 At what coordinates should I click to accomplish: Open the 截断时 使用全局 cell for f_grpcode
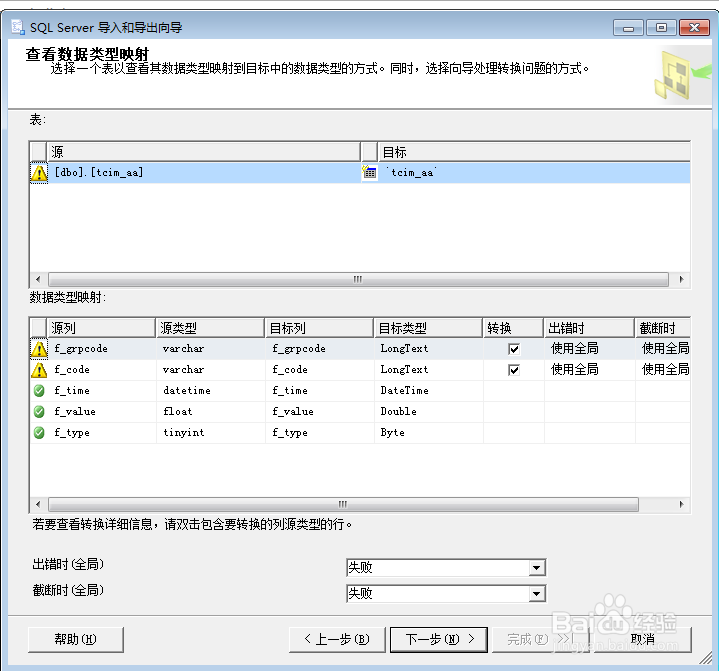pyautogui.click(x=663, y=349)
